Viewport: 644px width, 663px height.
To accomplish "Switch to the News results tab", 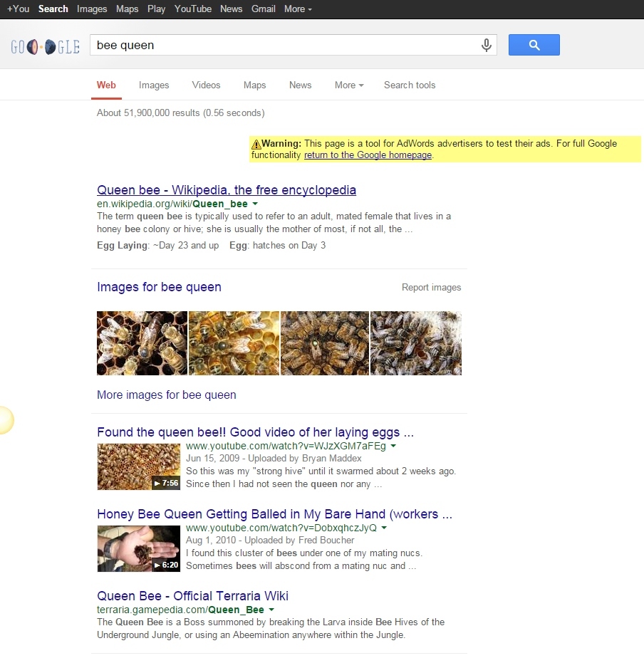I will 300,85.
